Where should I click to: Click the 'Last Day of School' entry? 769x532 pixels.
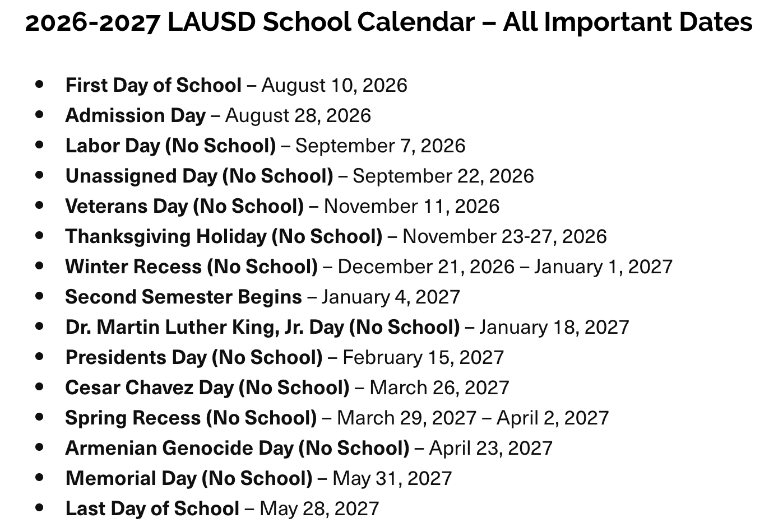152,508
